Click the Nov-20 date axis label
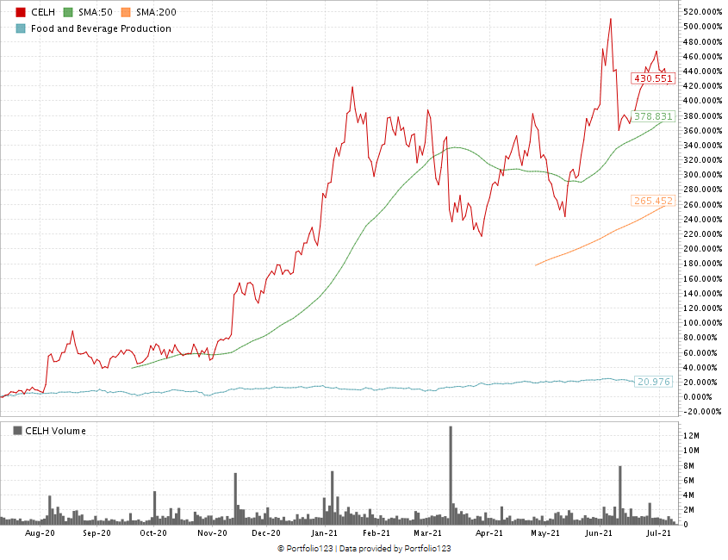 click(x=212, y=532)
